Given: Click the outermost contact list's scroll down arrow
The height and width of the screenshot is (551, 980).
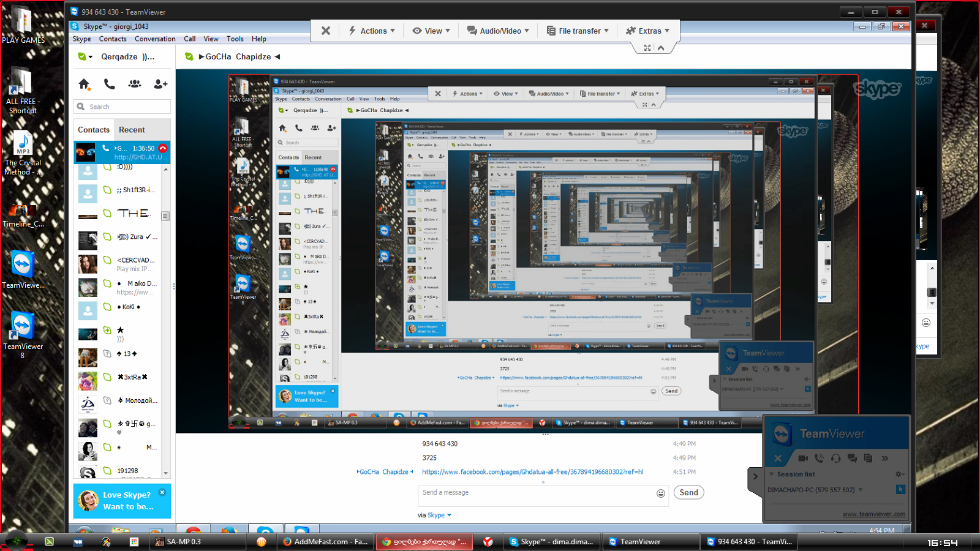Looking at the screenshot, I should [x=165, y=473].
